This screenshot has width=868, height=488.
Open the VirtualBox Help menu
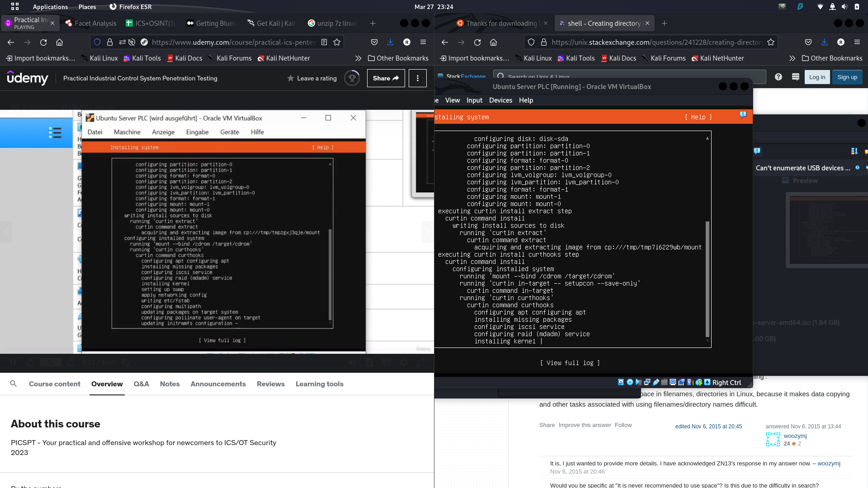[526, 100]
